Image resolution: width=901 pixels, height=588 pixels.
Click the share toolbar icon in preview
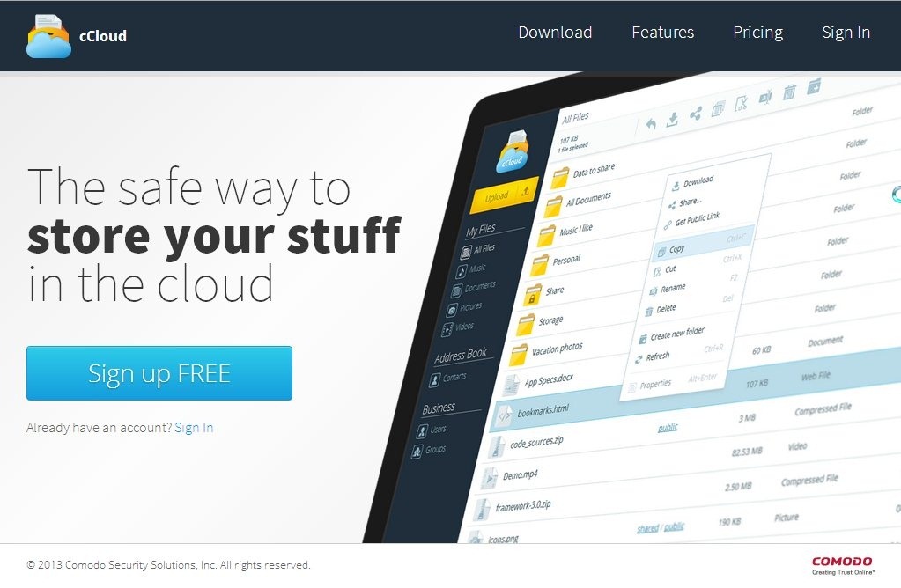(x=696, y=114)
